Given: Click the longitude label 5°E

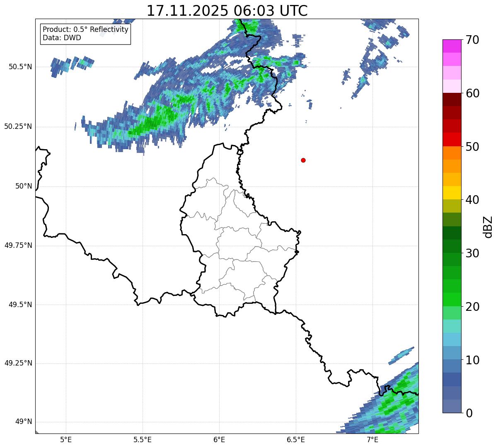Looking at the screenshot, I should point(66,439).
